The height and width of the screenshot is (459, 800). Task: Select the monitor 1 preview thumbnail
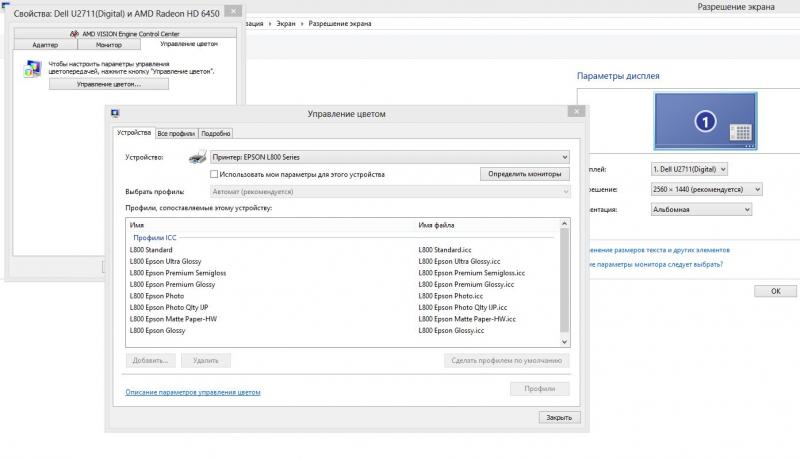click(x=705, y=121)
